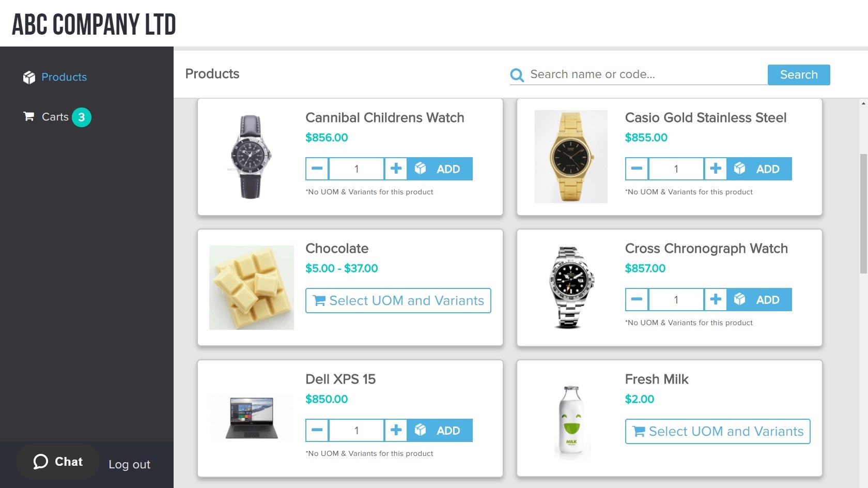Focus the search name or code field
Screen dimensions: 868x488
click(646, 74)
